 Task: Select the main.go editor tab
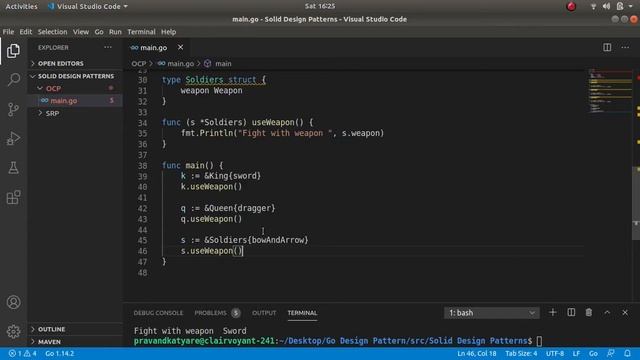pos(157,48)
